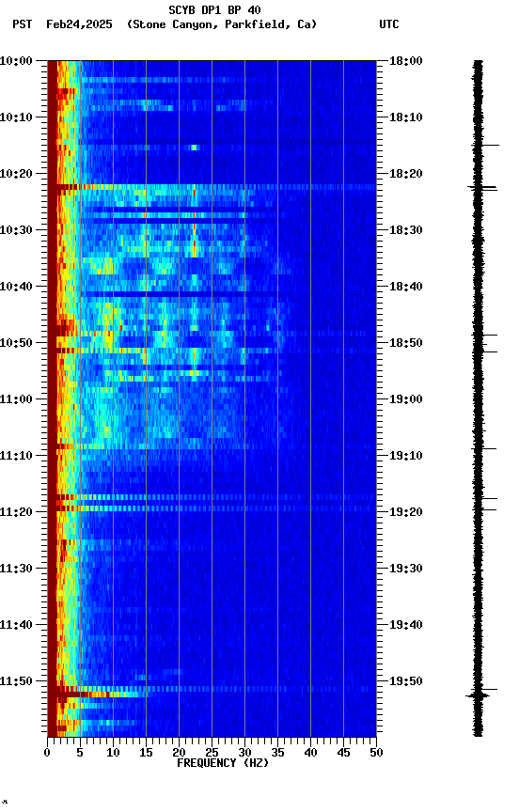
Task: Click the 40 Hz frequency axis label
Action: point(310,753)
